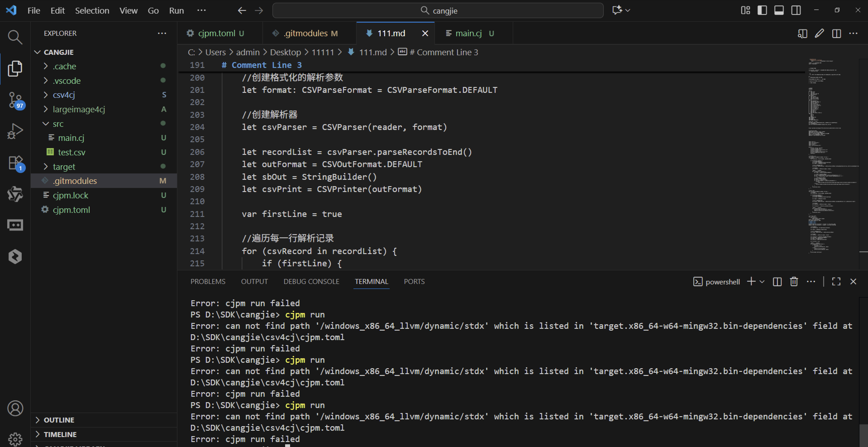Click Desktop in the breadcrumb path
868x447 pixels.
(285, 52)
